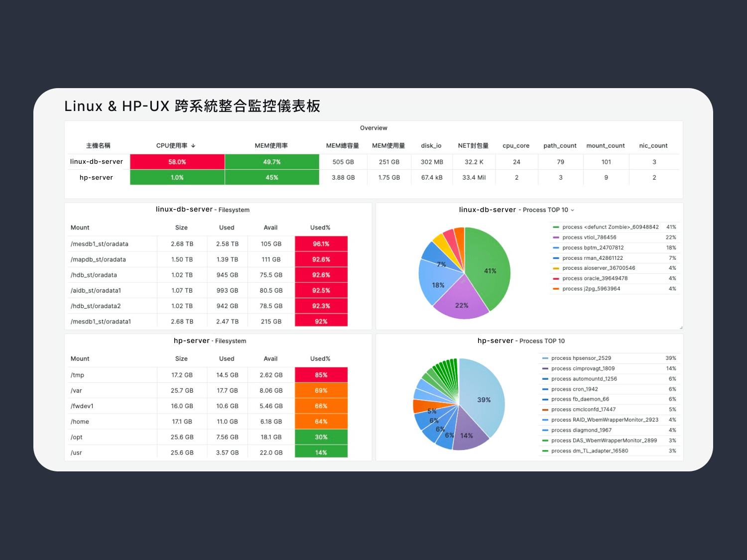The height and width of the screenshot is (560, 747).
Task: Sort hp-server filesystem table by Size header
Action: [x=181, y=359]
